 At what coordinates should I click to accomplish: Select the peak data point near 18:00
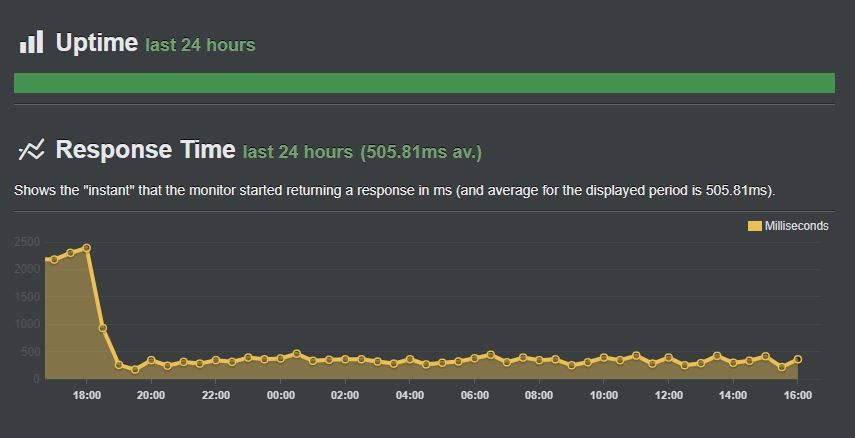(86, 248)
